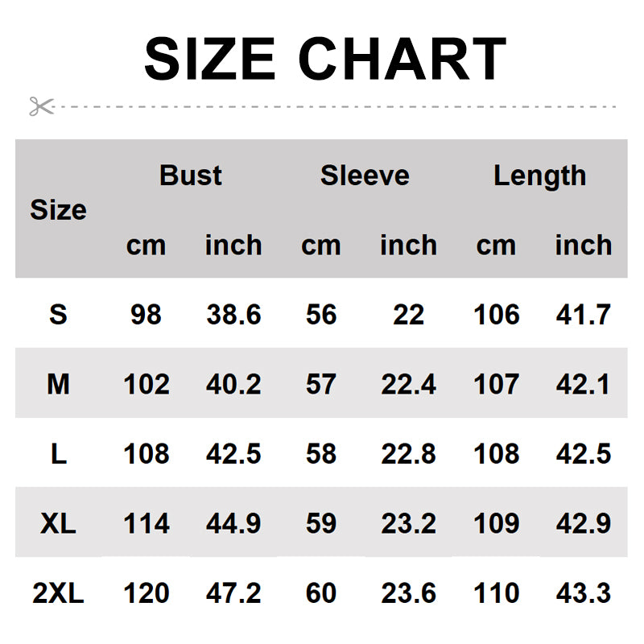
Task: Select the S size row label
Action: pyautogui.click(x=58, y=315)
